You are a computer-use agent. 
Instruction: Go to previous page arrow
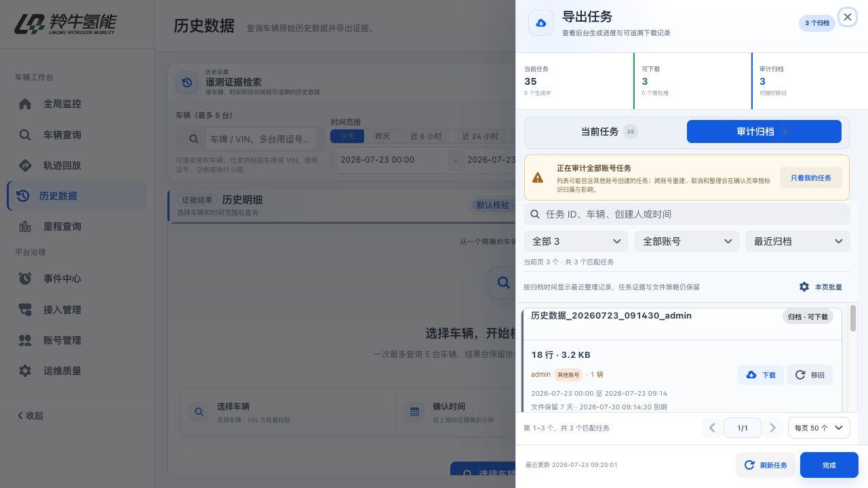pos(712,428)
